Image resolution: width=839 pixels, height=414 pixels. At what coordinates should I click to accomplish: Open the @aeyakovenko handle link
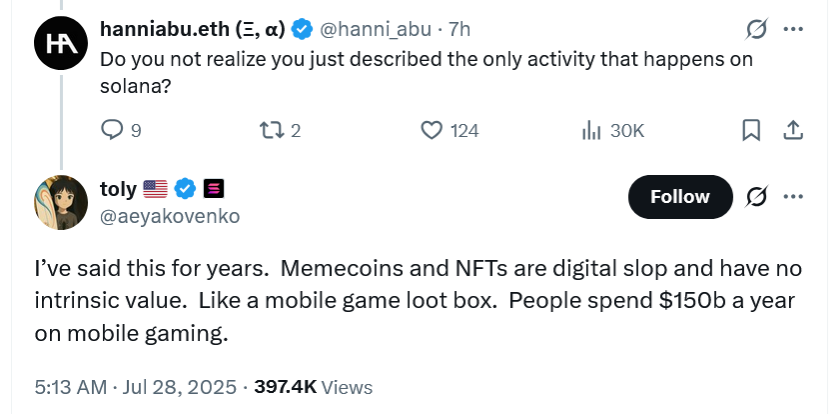pos(170,215)
